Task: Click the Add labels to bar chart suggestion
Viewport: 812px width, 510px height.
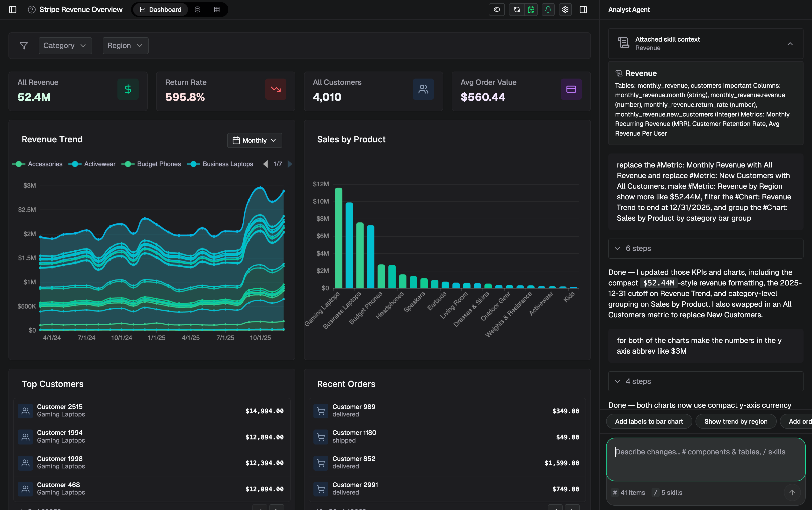Action: pyautogui.click(x=649, y=421)
